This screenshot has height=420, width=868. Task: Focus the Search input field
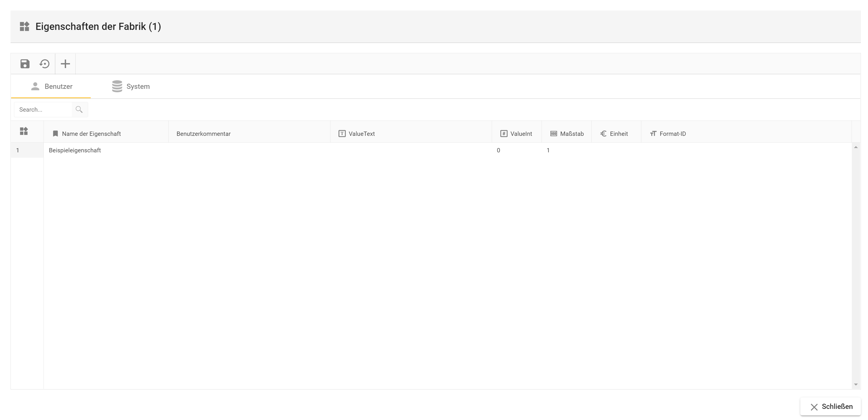point(43,110)
